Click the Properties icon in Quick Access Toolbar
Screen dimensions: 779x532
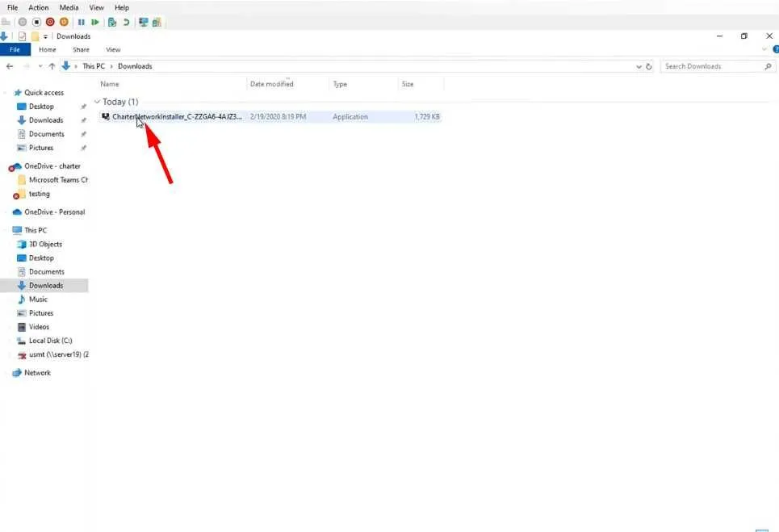(22, 36)
